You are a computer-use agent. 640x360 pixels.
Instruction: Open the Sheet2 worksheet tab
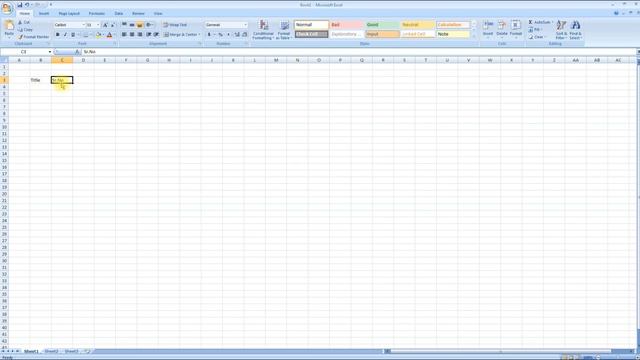51,351
